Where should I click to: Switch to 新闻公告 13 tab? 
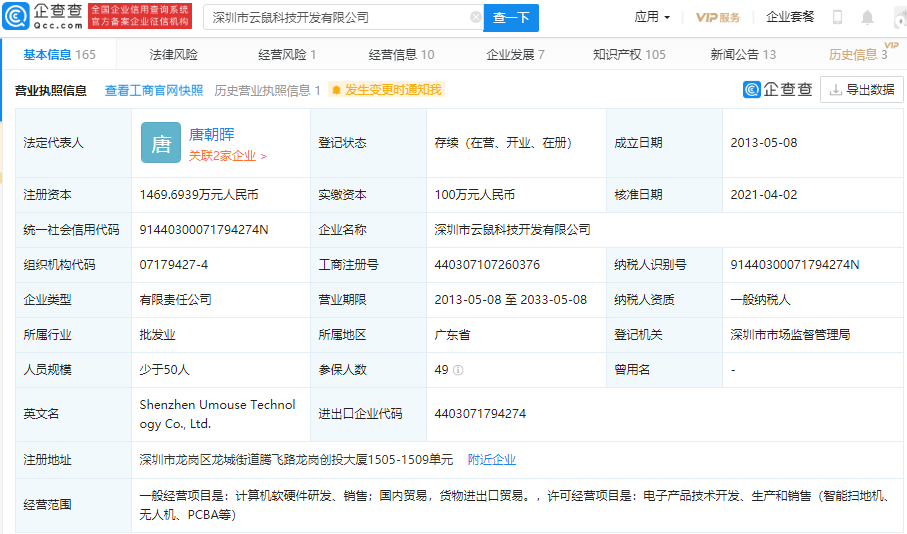coord(743,55)
